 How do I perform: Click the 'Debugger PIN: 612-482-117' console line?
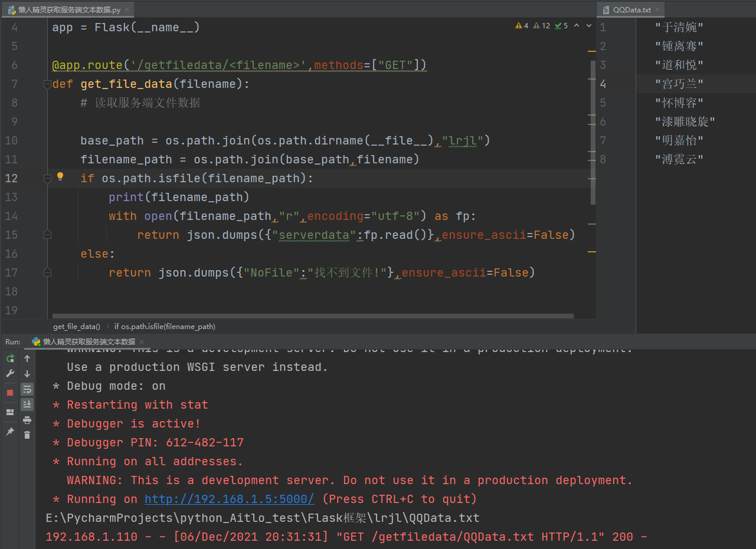click(148, 442)
